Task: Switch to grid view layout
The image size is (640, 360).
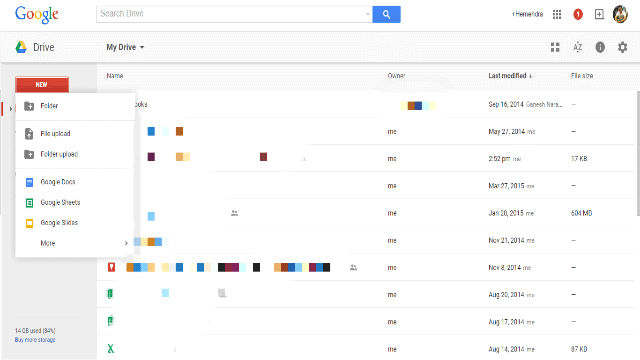Action: click(x=555, y=47)
